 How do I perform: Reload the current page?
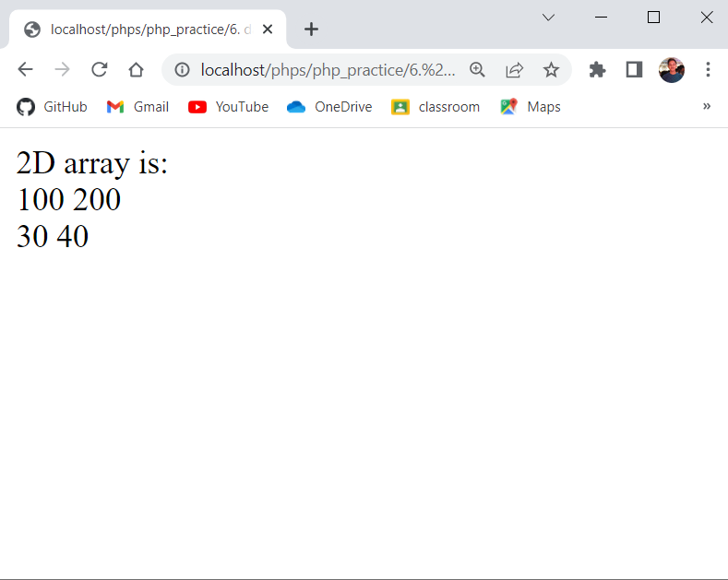(99, 70)
